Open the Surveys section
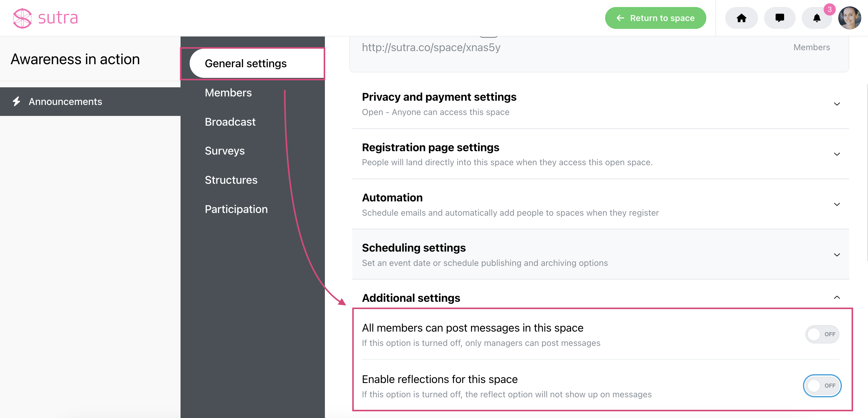This screenshot has width=868, height=418. (x=225, y=151)
